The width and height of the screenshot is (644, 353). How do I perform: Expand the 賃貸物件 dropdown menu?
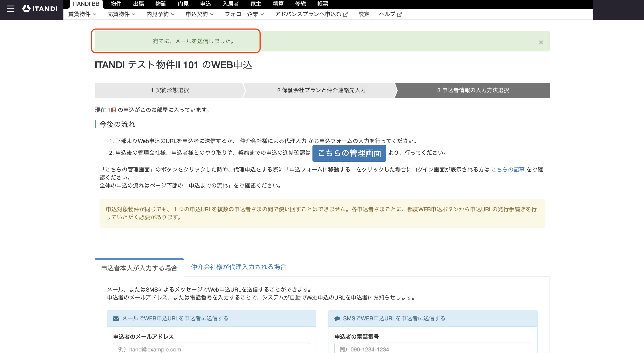(82, 14)
